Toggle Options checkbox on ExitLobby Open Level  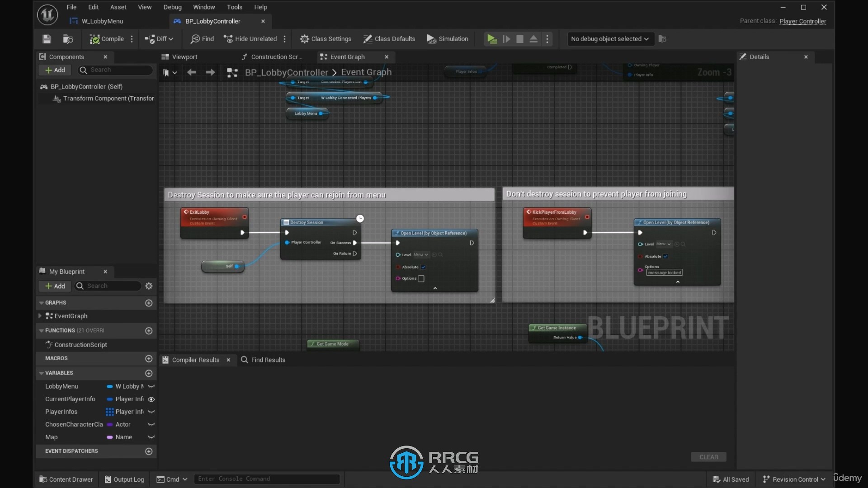[421, 278]
